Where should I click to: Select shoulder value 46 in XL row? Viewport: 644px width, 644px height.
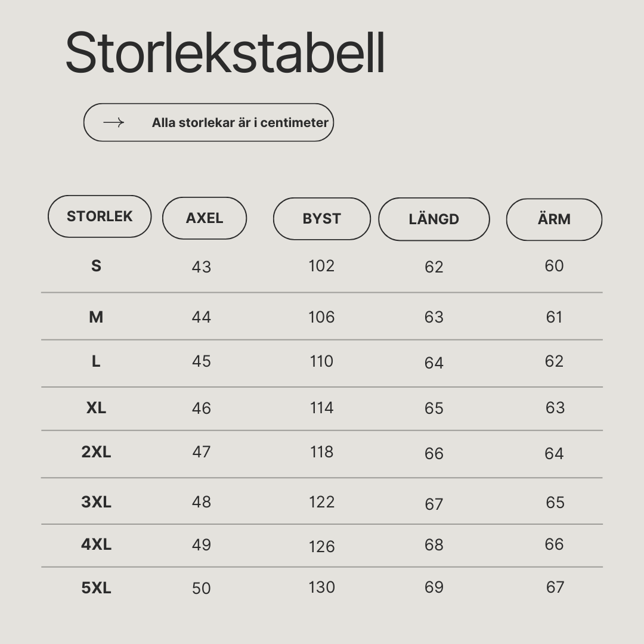click(x=202, y=408)
